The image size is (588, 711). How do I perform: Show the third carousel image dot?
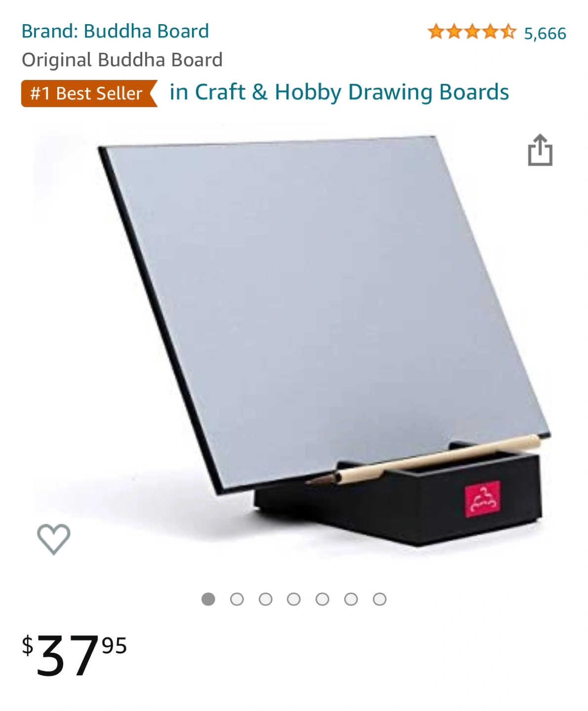point(266,599)
